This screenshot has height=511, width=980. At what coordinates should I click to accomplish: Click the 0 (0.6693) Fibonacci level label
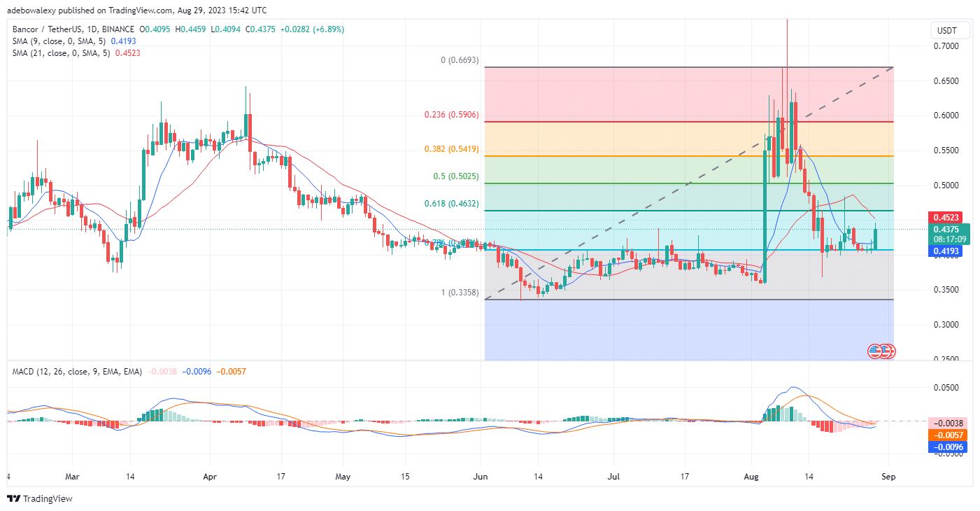click(x=460, y=60)
